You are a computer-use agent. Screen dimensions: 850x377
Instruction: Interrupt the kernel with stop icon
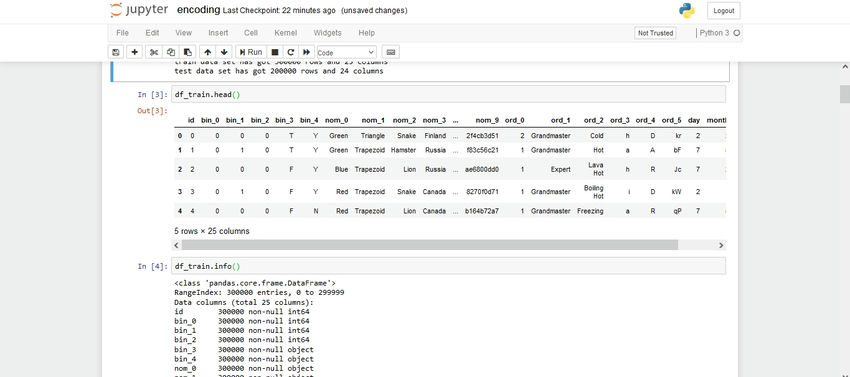pos(275,52)
